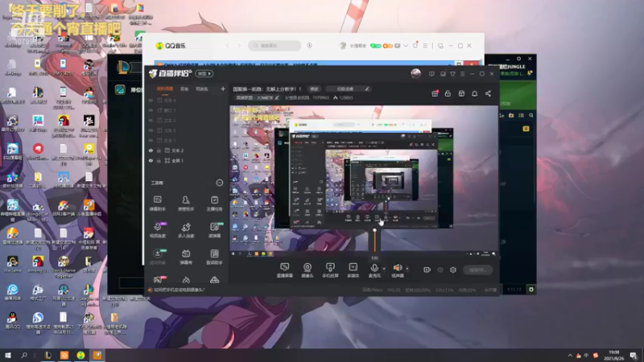
Task: Click the preview eye icon beside the gear
Action: click(440, 269)
